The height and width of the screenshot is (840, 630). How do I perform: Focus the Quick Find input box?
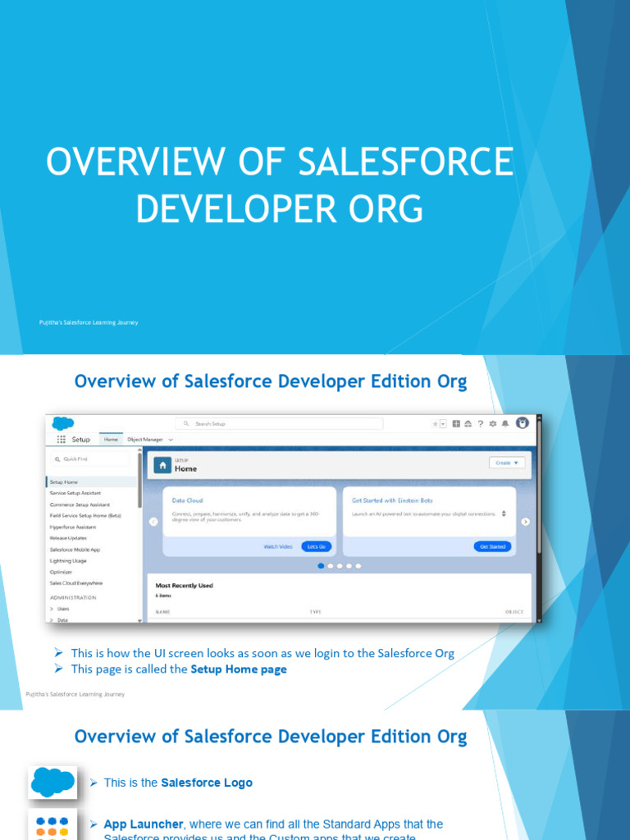point(90,459)
